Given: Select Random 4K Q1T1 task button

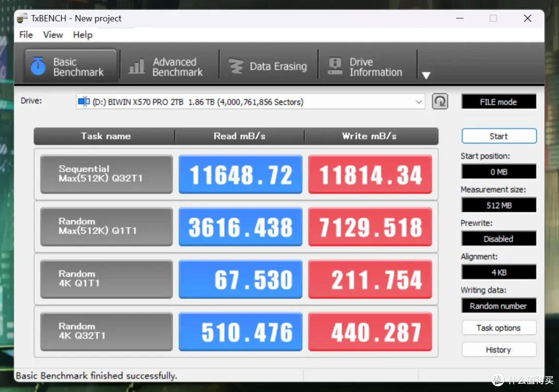Looking at the screenshot, I should (107, 279).
